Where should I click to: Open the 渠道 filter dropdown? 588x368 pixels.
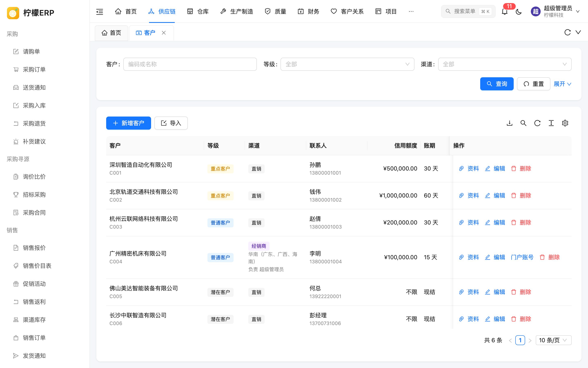click(x=505, y=64)
